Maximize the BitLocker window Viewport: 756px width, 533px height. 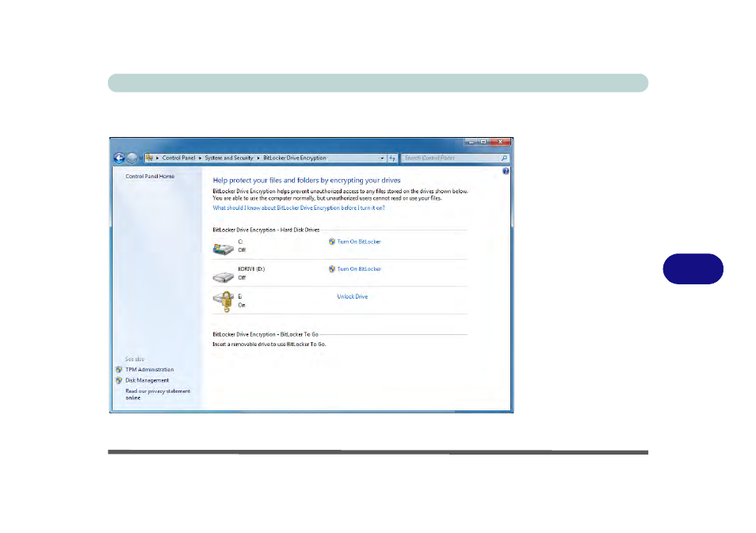click(x=483, y=142)
